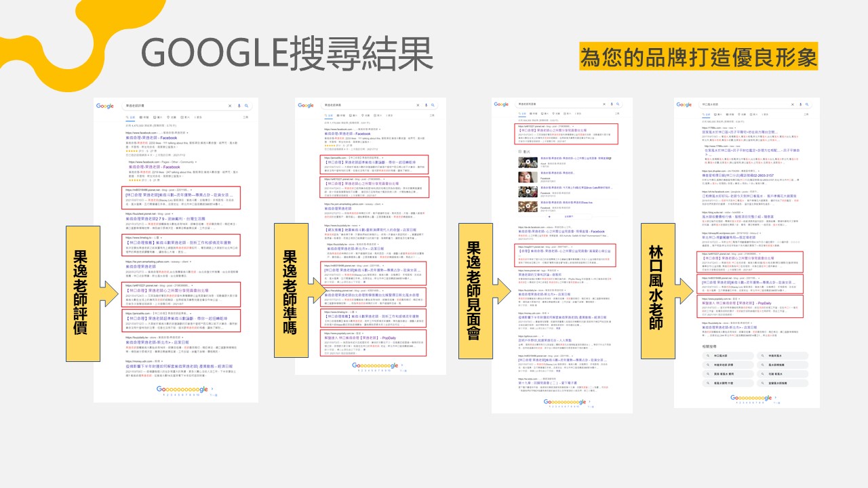
Task: Open the first video thumbnail in the 果逸老師見面會 results
Action: point(528,162)
